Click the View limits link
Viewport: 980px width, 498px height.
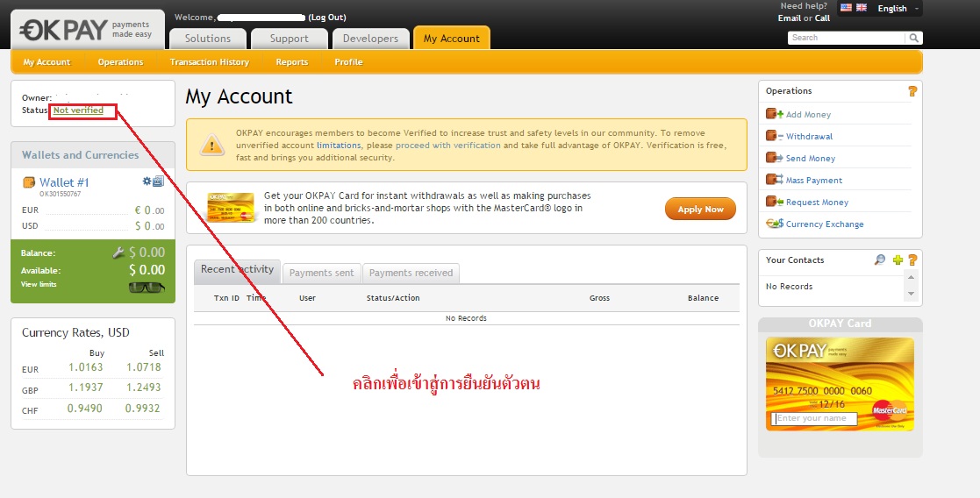pyautogui.click(x=39, y=284)
